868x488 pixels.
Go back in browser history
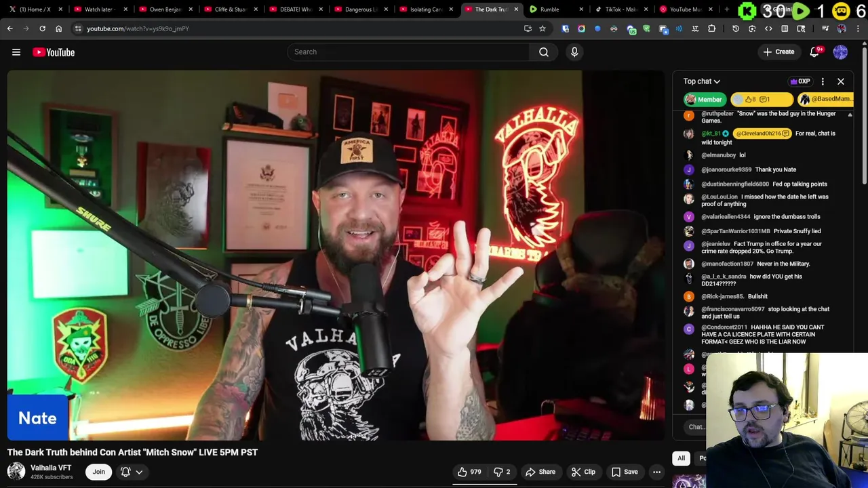coord(9,28)
